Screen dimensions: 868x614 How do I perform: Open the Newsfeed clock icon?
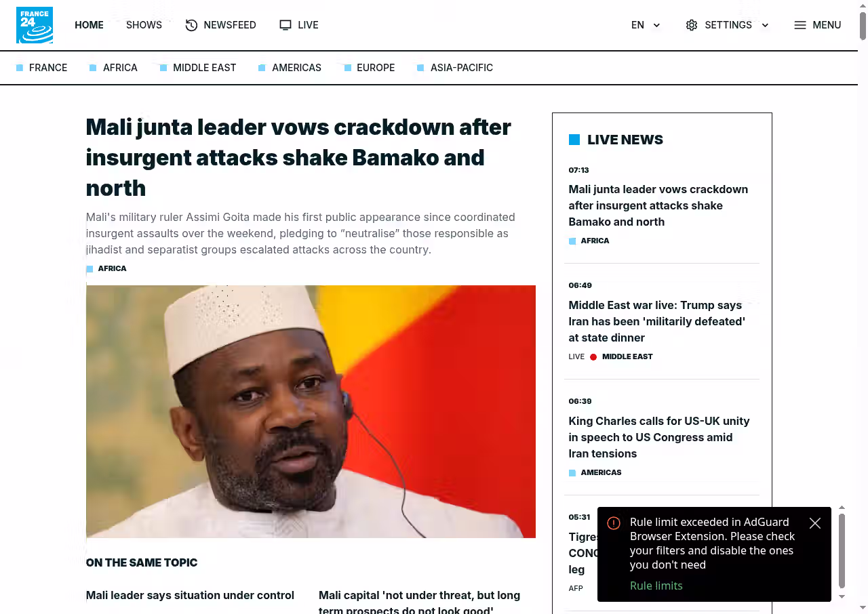click(x=191, y=25)
